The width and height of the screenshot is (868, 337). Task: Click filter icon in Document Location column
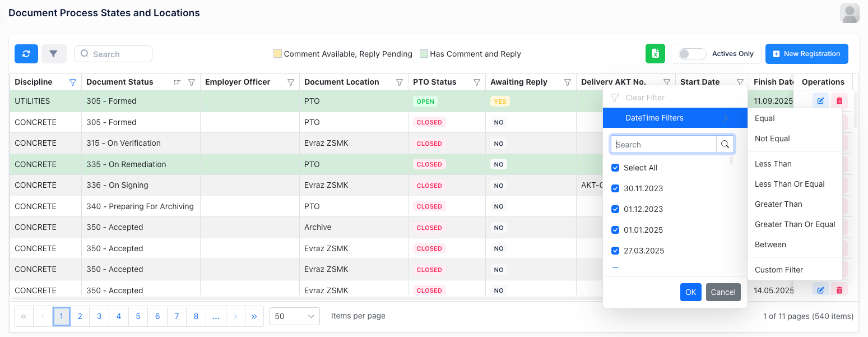point(400,82)
